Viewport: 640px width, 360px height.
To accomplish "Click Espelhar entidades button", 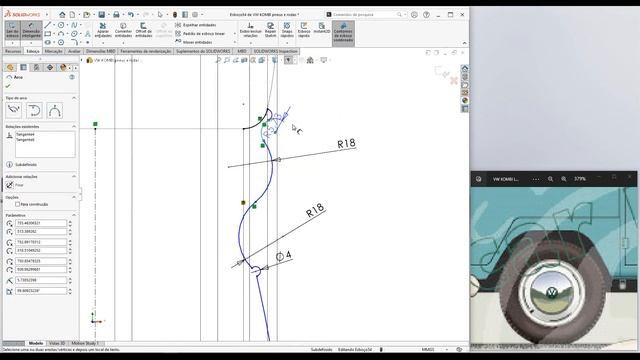I will coord(196,25).
